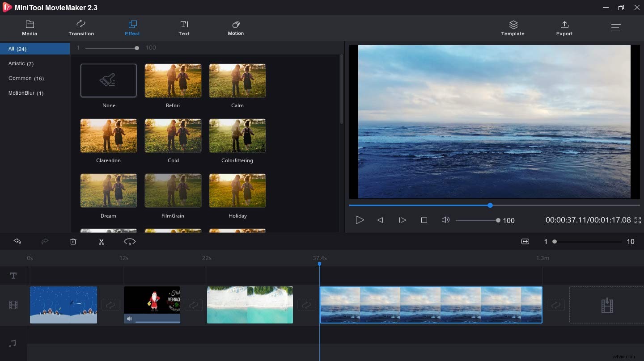Enter fullscreen preview mode
The image size is (644, 361).
pyautogui.click(x=638, y=220)
